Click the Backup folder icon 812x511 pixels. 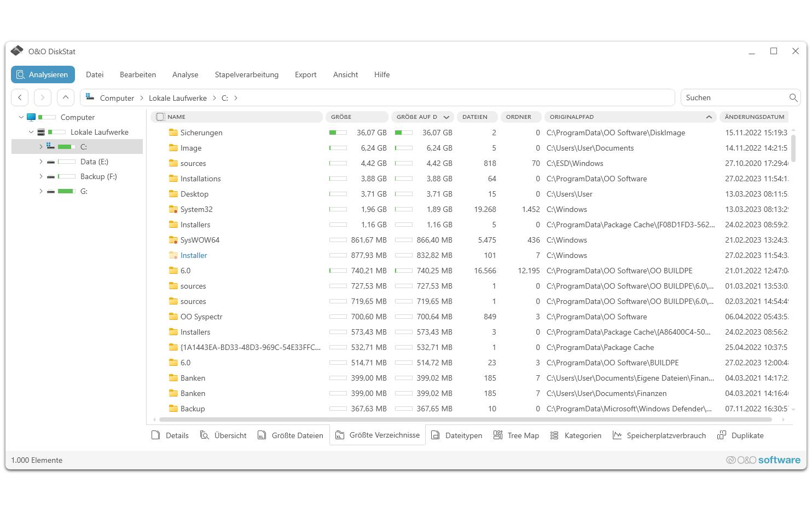pos(173,409)
